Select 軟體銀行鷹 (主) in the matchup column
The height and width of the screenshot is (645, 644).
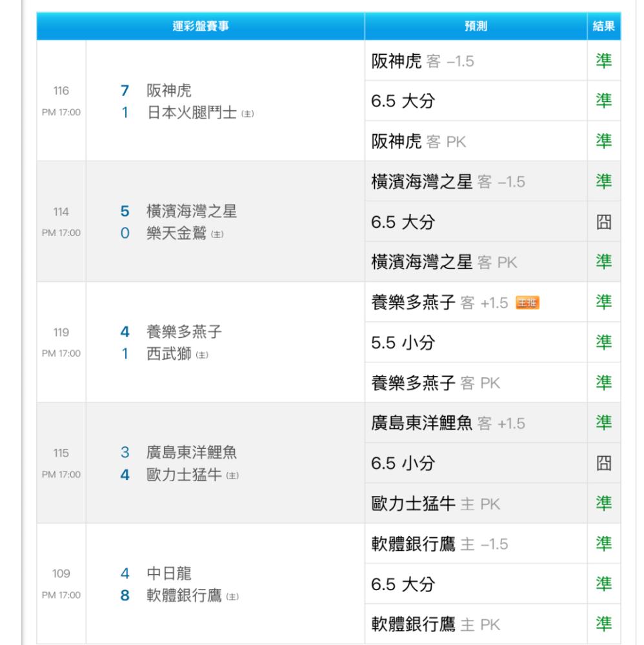pos(192,595)
